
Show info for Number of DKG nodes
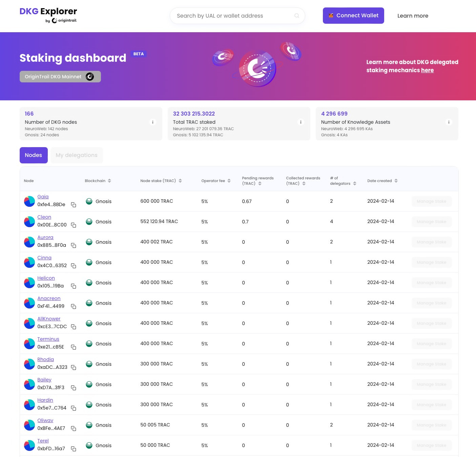click(x=153, y=122)
